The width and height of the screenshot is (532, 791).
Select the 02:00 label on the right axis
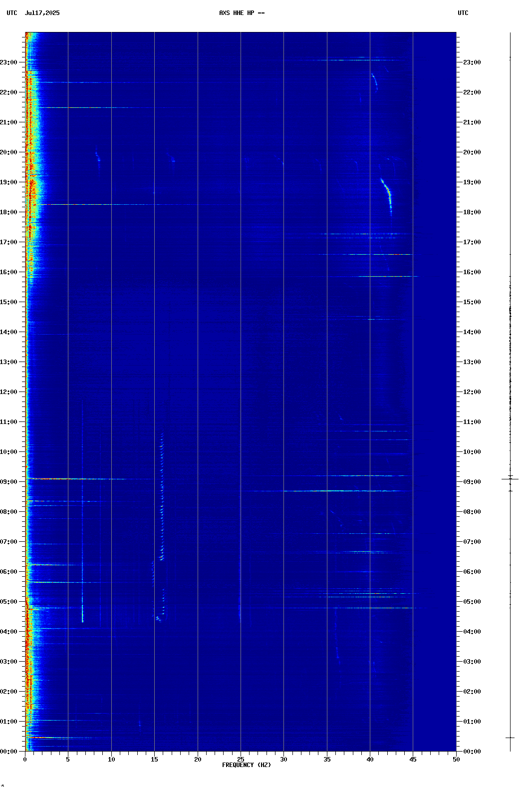click(472, 692)
